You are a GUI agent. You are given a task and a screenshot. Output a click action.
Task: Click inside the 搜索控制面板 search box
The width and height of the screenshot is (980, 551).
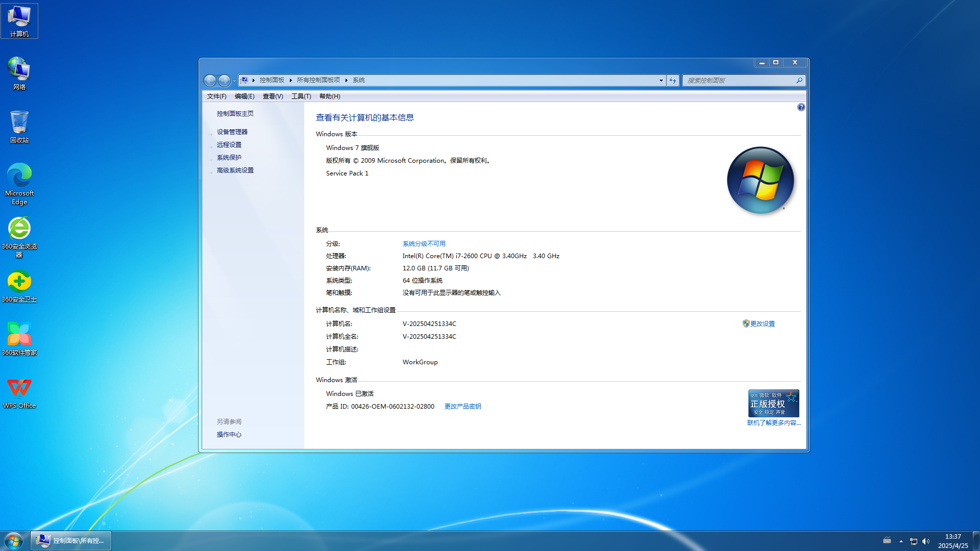740,80
